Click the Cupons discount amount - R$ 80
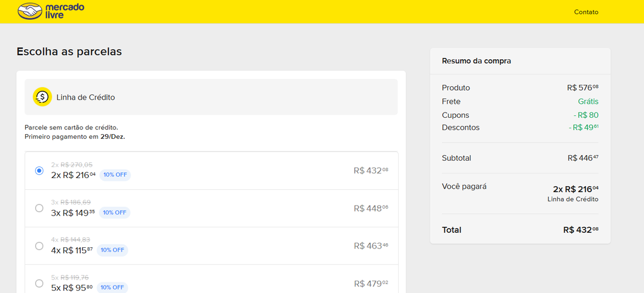 pyautogui.click(x=586, y=115)
